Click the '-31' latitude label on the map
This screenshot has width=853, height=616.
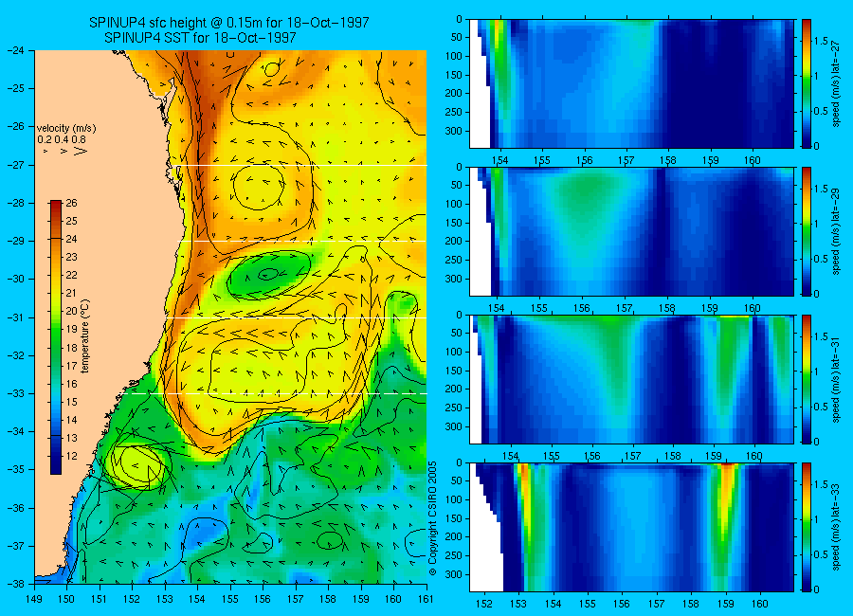coord(15,317)
